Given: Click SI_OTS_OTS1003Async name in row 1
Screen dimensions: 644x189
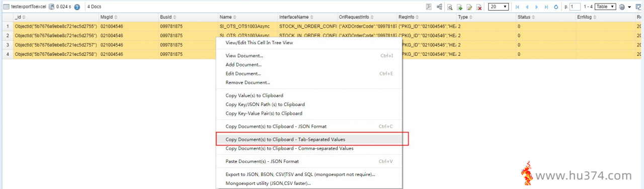Looking at the screenshot, I should click(248, 26).
